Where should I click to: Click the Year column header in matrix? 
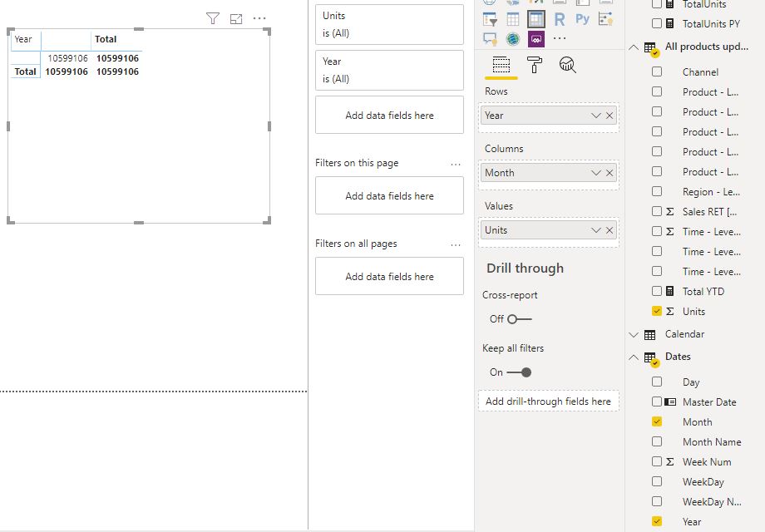(x=23, y=40)
